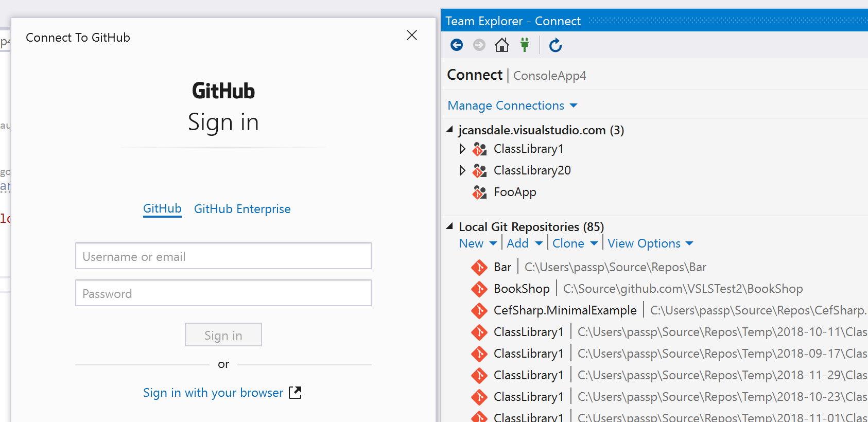
Task: Expand the ClassLibrary20 team project node
Action: (462, 170)
